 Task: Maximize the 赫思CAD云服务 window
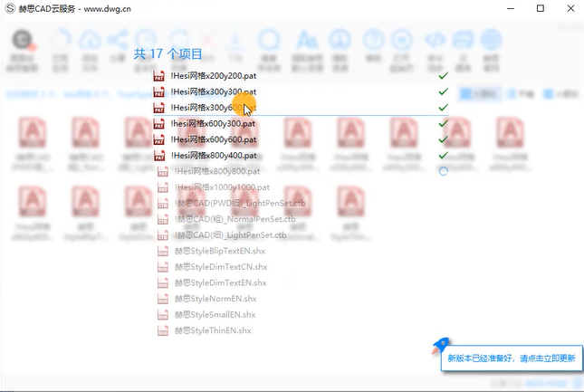coord(541,8)
